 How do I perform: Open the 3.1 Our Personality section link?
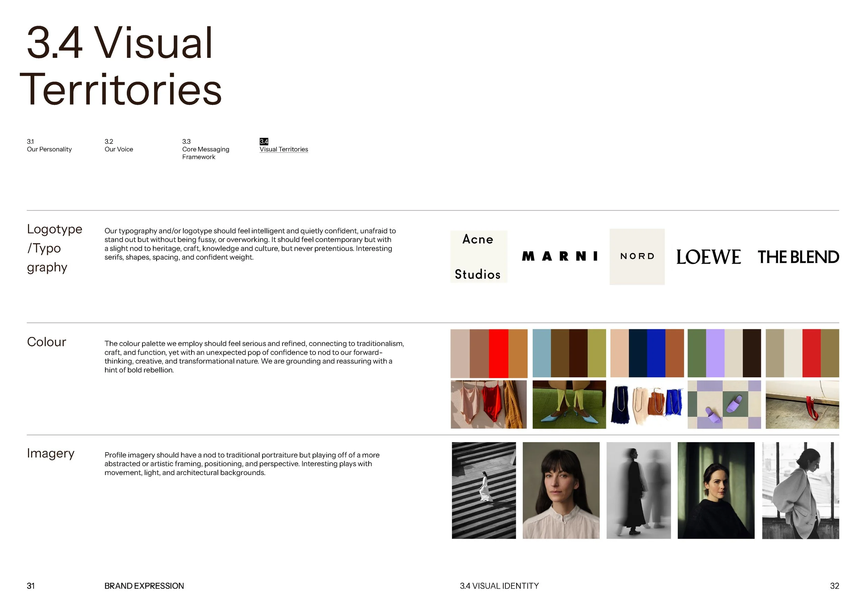click(x=49, y=145)
